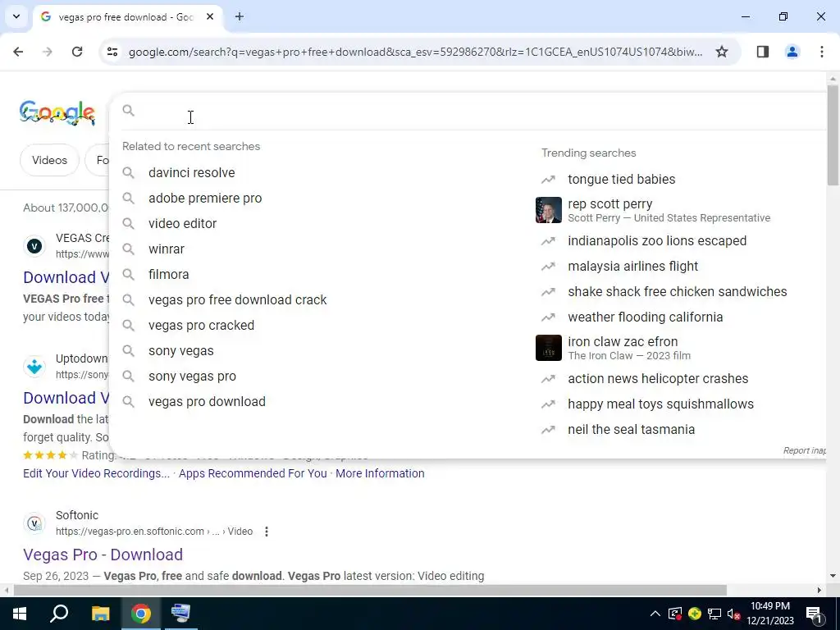This screenshot has width=840, height=630.
Task: Choose suggestion sony vegas pro
Action: 192,376
